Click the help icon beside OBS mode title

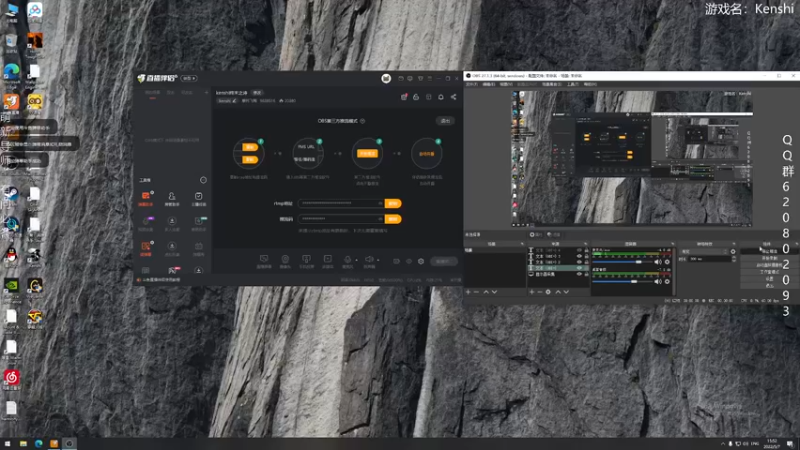click(x=363, y=121)
